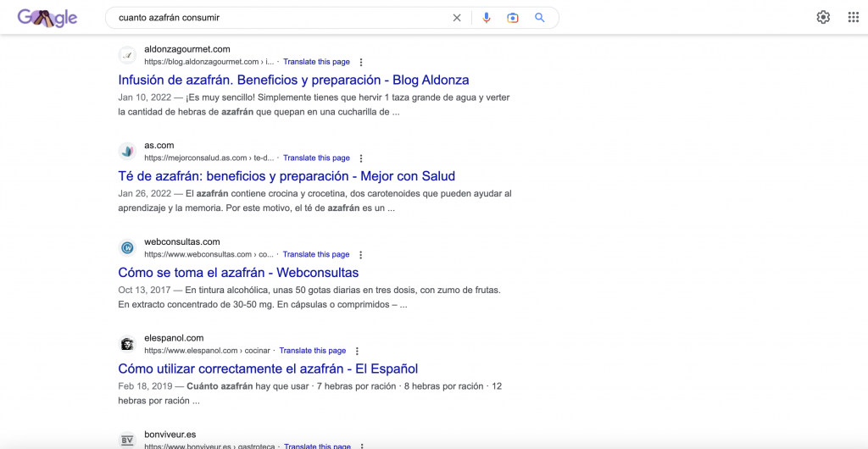Screen dimensions: 868x449
Task: Open more options for as.com result
Action: click(x=361, y=158)
